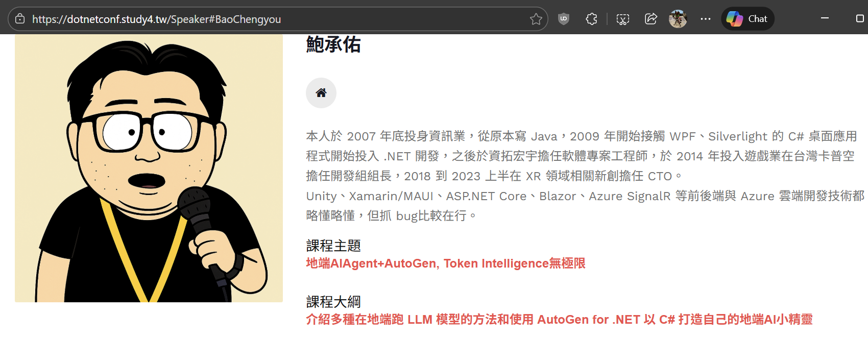Open the Extensions puzzle-piece menu

coord(591,19)
